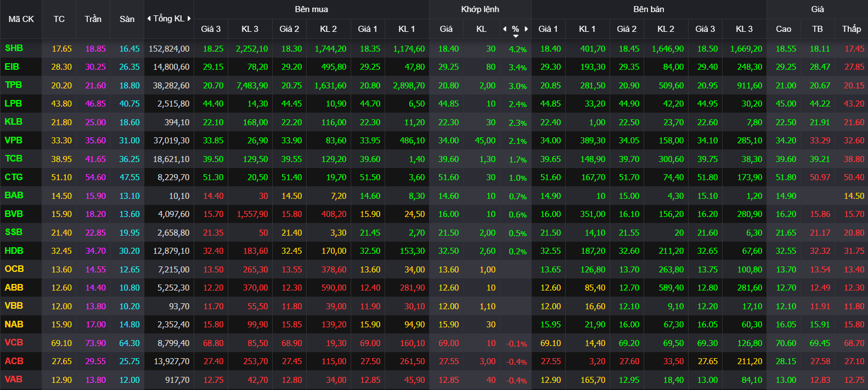This screenshot has width=868, height=390.
Task: Click LPB matched price 44.85 in Khớp lệnh
Action: pyautogui.click(x=448, y=104)
